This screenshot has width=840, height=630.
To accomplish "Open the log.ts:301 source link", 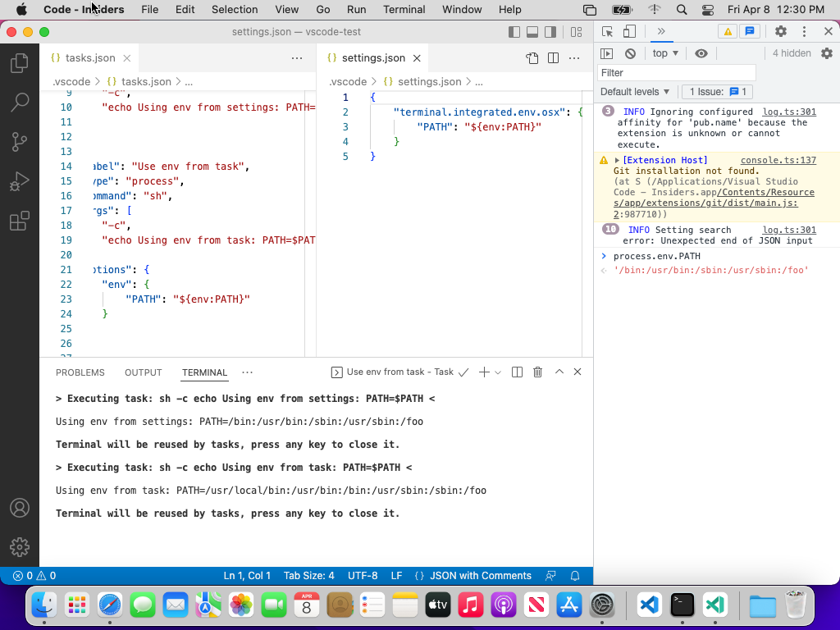I will point(788,112).
